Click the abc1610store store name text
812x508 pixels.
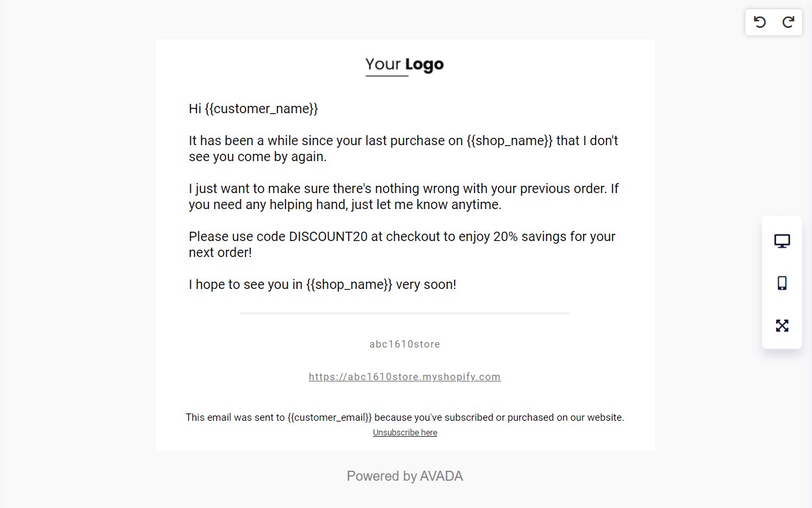(x=405, y=344)
